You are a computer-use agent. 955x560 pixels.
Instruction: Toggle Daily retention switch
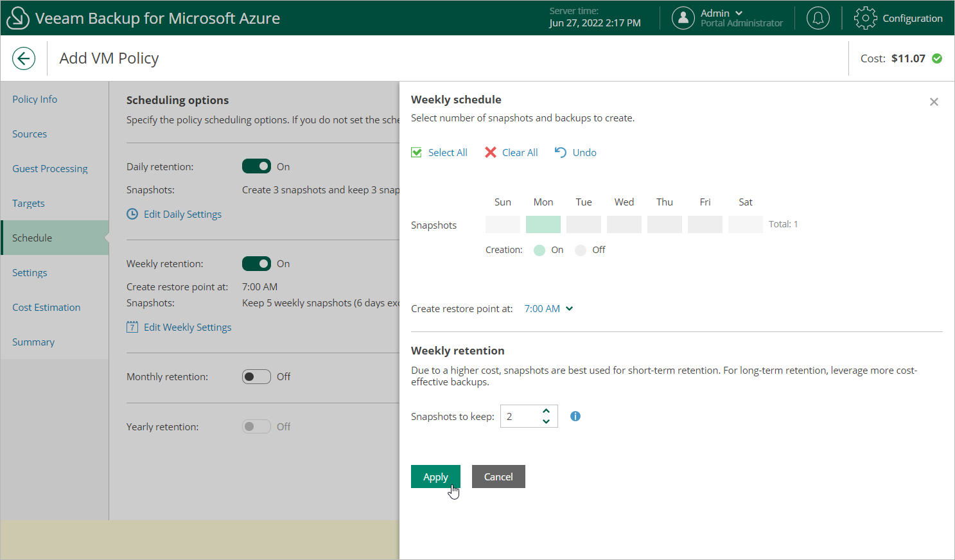click(x=256, y=166)
